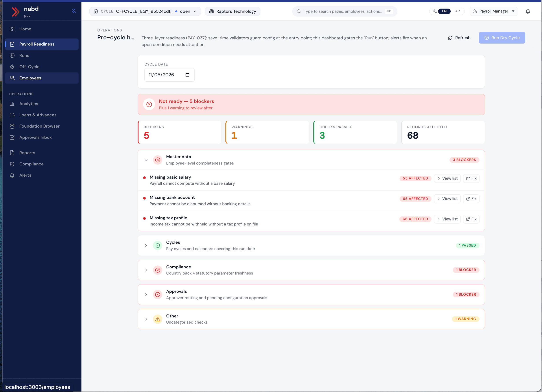Click the 3 BLOCKERS badge
Viewport: 542px width, 392px height.
464,160
